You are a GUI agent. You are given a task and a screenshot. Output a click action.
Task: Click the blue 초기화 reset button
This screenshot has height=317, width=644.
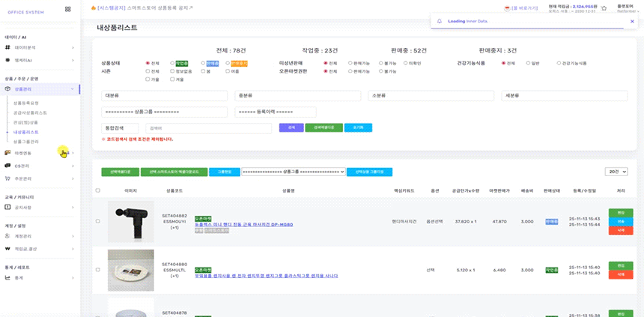click(x=358, y=127)
